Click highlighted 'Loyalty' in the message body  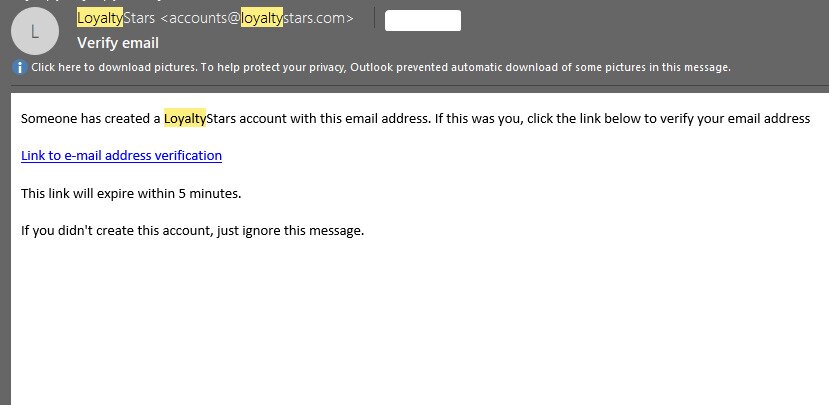(x=185, y=118)
